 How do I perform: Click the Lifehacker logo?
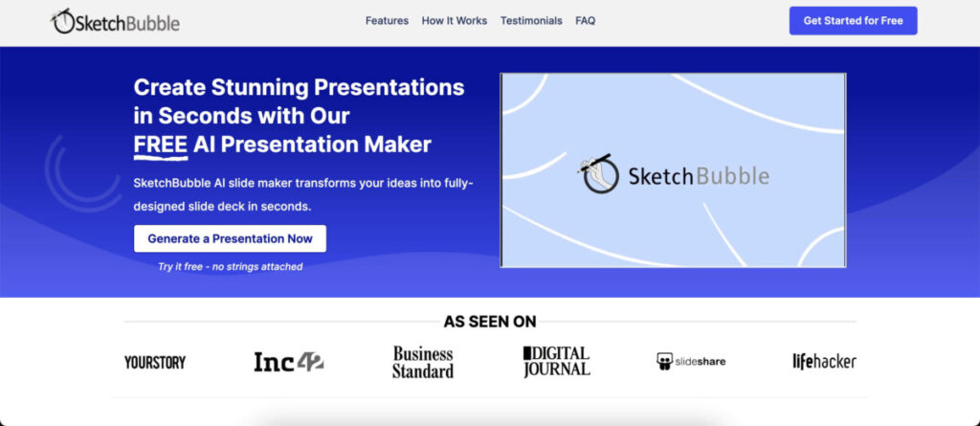(824, 362)
